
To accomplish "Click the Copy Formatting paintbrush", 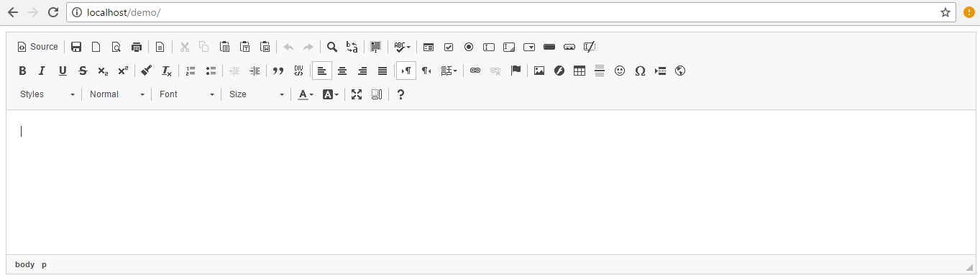I will pos(146,71).
